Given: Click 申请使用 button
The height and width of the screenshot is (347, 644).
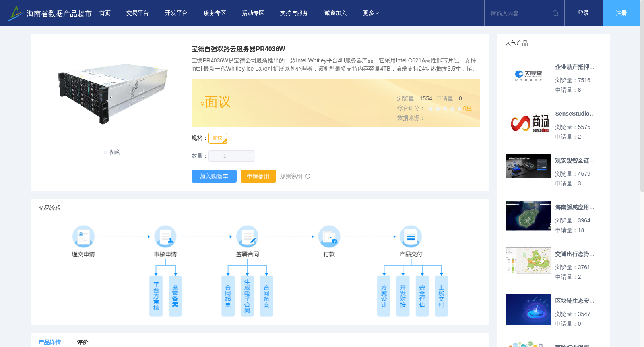Looking at the screenshot, I should (x=258, y=176).
